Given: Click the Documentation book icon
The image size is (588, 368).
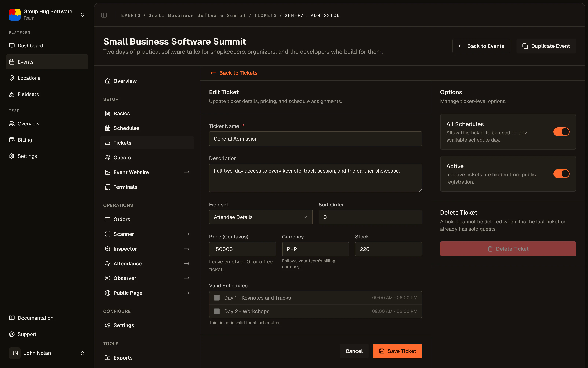Looking at the screenshot, I should pos(12,318).
